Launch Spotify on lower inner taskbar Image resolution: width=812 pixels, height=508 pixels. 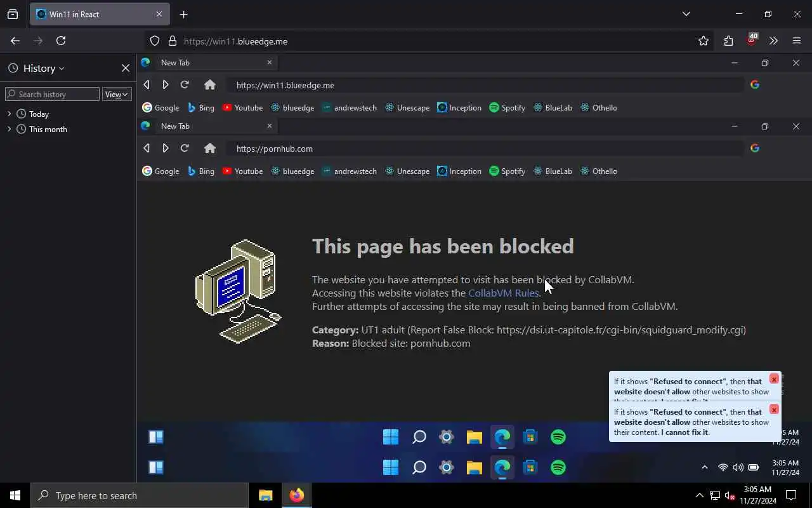558,467
